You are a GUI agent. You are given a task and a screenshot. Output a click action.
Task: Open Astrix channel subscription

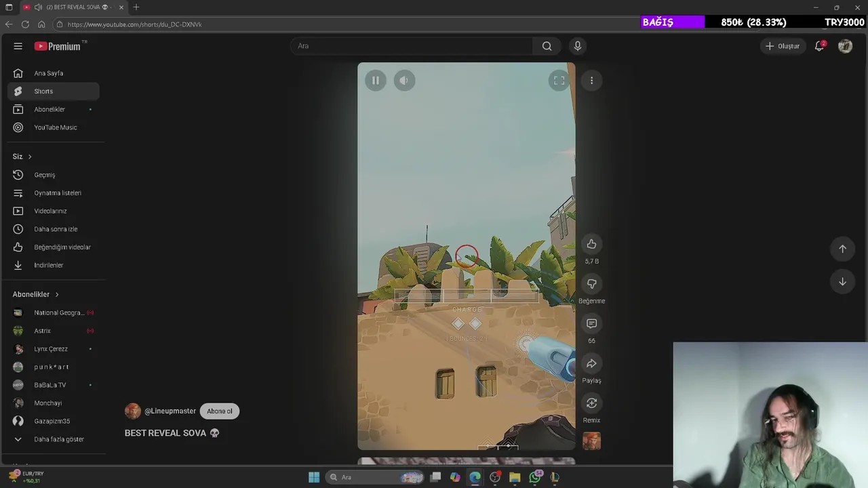[x=54, y=331]
